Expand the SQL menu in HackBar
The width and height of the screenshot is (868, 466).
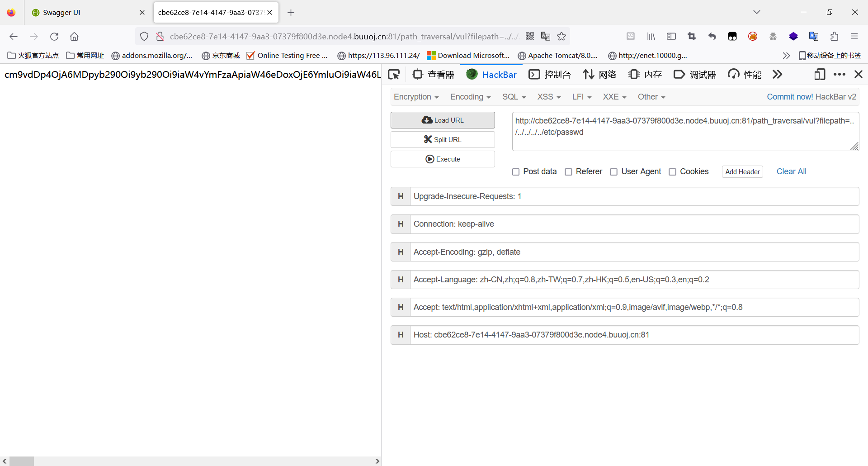[514, 96]
